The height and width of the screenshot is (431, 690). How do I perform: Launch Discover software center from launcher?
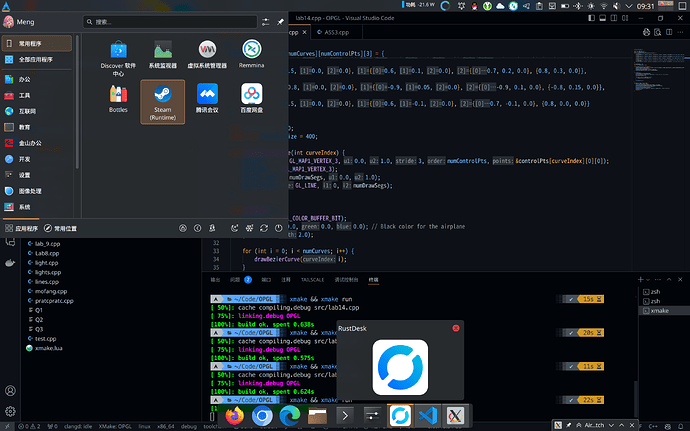pos(118,58)
